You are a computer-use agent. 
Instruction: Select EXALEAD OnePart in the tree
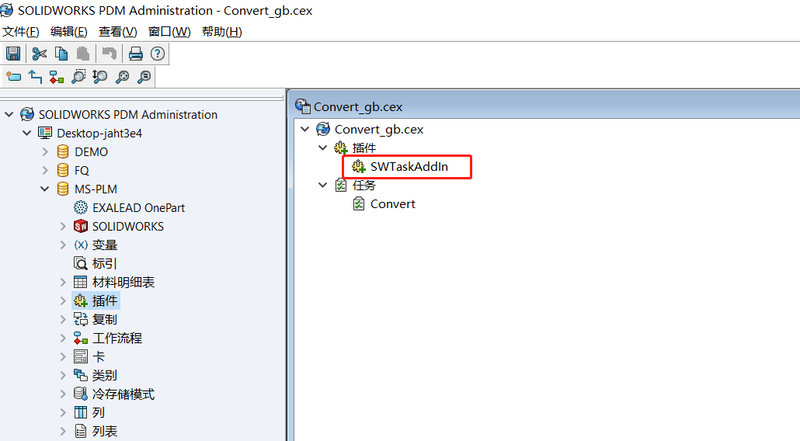(138, 207)
